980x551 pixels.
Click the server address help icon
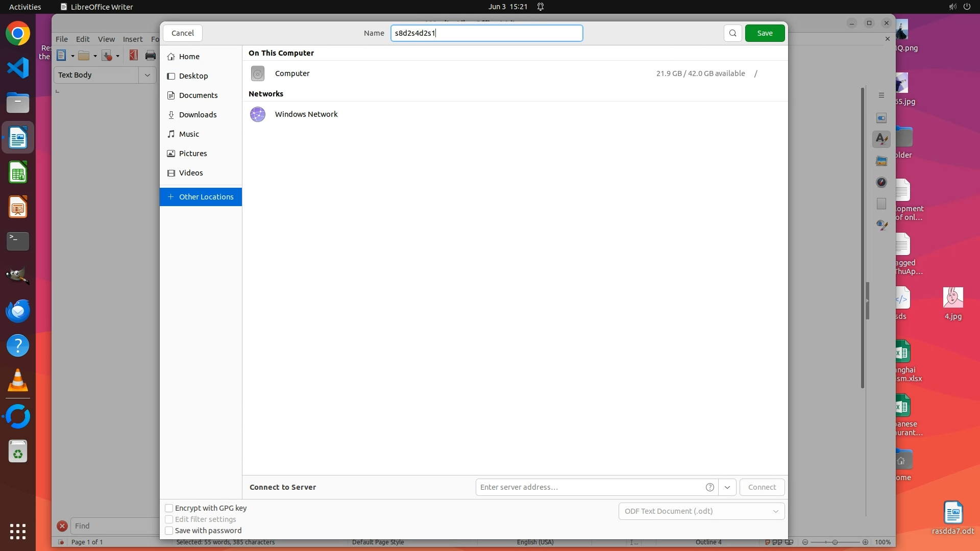(x=709, y=487)
